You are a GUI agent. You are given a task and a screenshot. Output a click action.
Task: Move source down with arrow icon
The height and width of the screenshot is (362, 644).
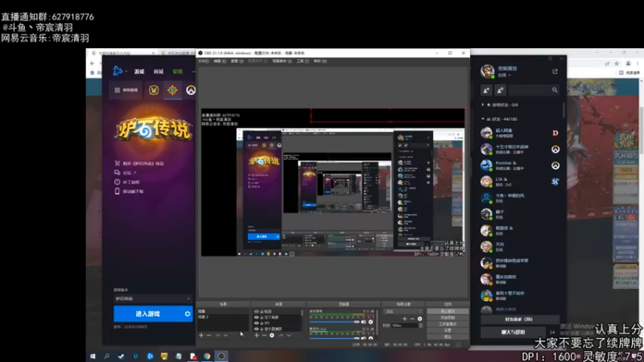tap(289, 335)
